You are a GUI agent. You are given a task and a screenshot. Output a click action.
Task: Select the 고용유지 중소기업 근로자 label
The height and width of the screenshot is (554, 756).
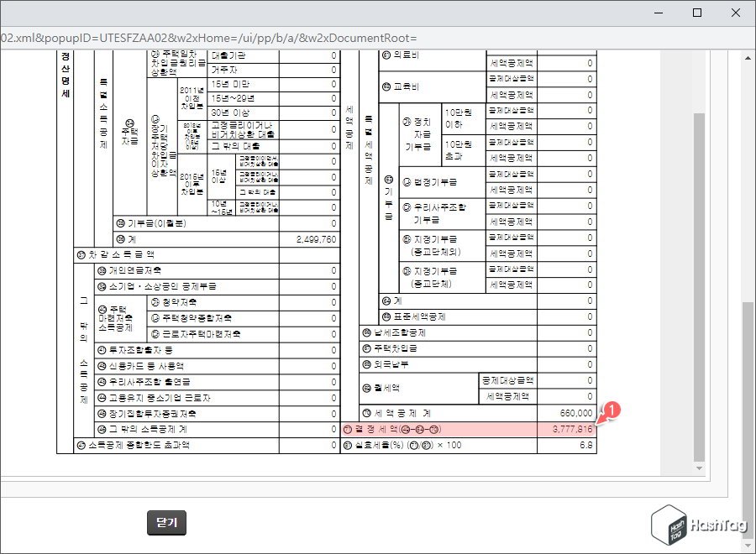tap(154, 398)
